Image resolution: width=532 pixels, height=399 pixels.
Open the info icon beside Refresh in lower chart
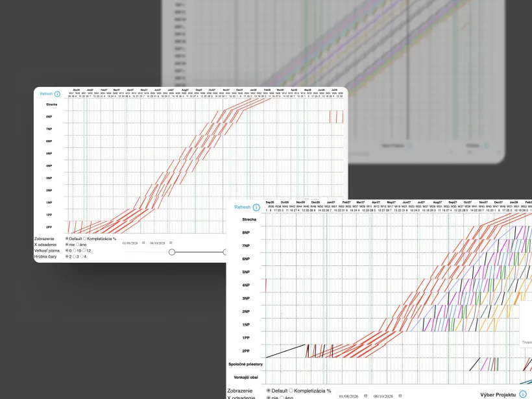click(x=257, y=207)
